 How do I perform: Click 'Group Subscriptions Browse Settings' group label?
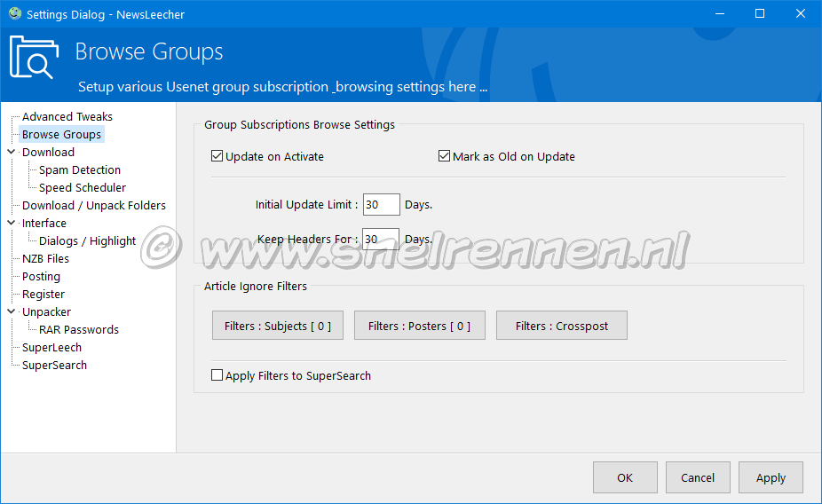(299, 125)
